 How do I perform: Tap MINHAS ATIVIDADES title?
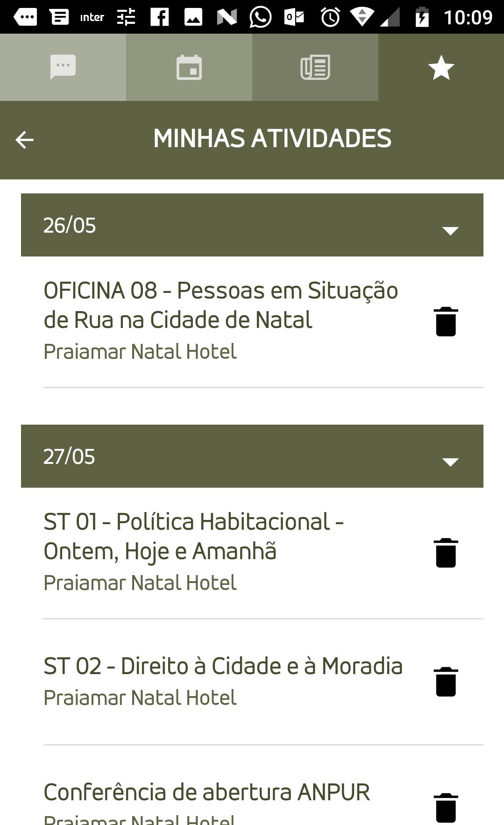(272, 139)
